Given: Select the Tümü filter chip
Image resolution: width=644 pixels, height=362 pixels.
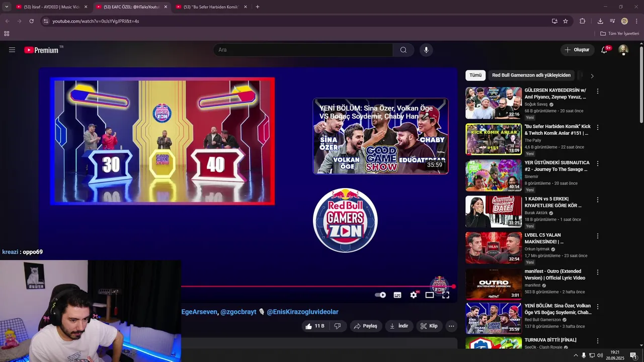Looking at the screenshot, I should 475,75.
